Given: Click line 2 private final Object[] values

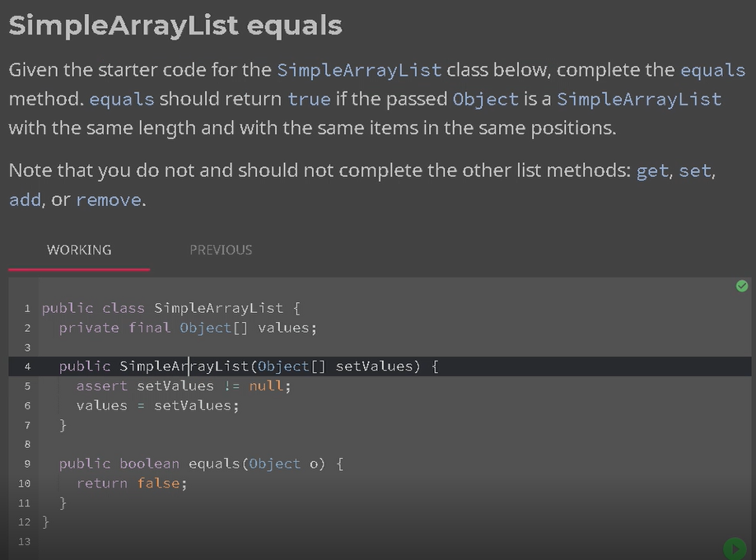Looking at the screenshot, I should click(x=188, y=328).
